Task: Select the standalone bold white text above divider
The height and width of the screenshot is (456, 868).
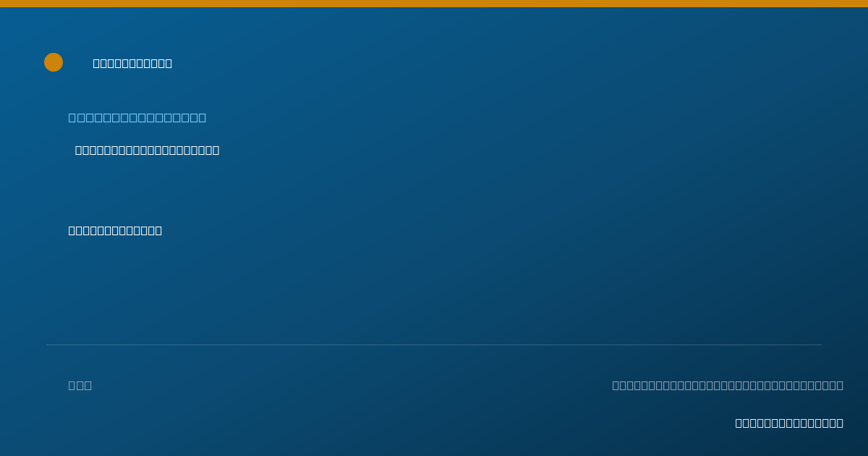Action: tap(115, 230)
